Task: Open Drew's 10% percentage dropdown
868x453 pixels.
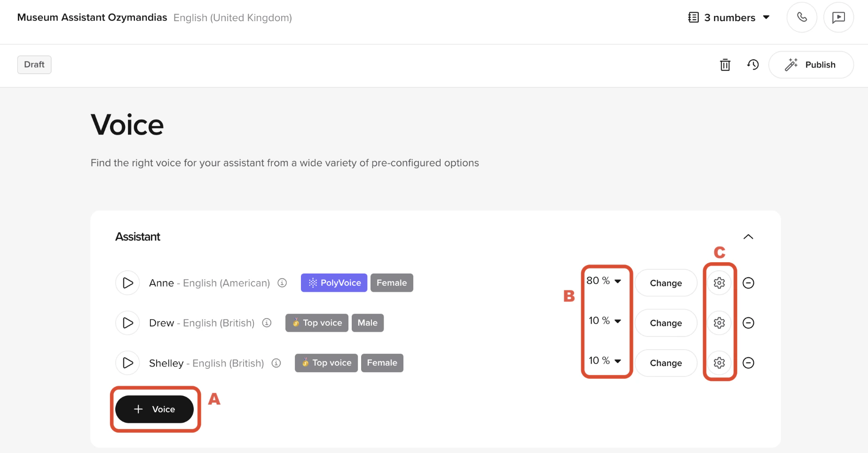Action: click(x=605, y=321)
